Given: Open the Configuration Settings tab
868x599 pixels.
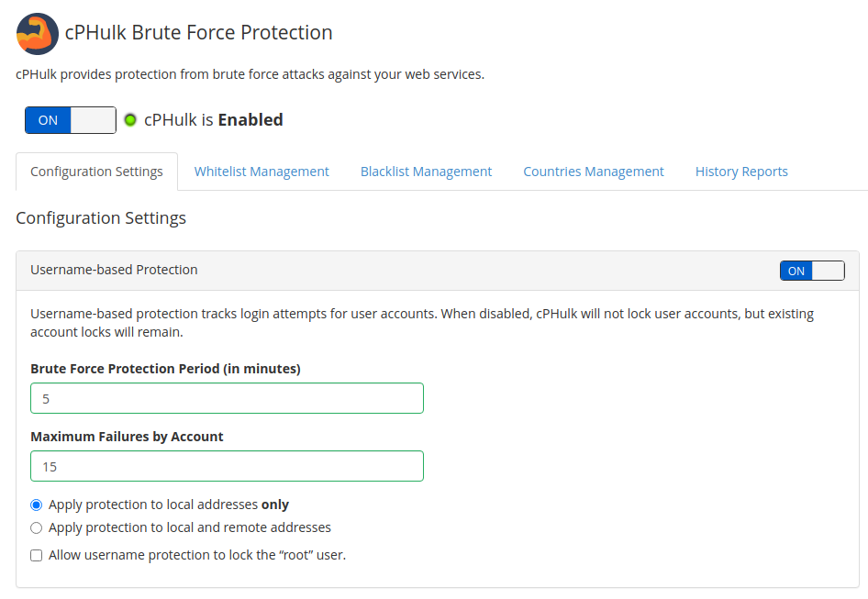Looking at the screenshot, I should pos(96,172).
